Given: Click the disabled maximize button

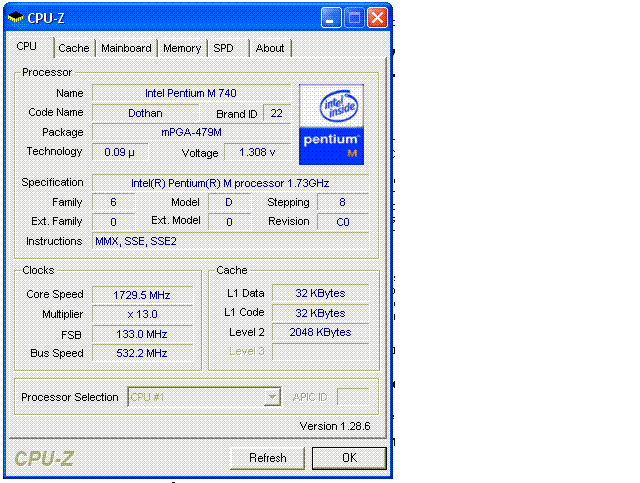Looking at the screenshot, I should point(354,18).
